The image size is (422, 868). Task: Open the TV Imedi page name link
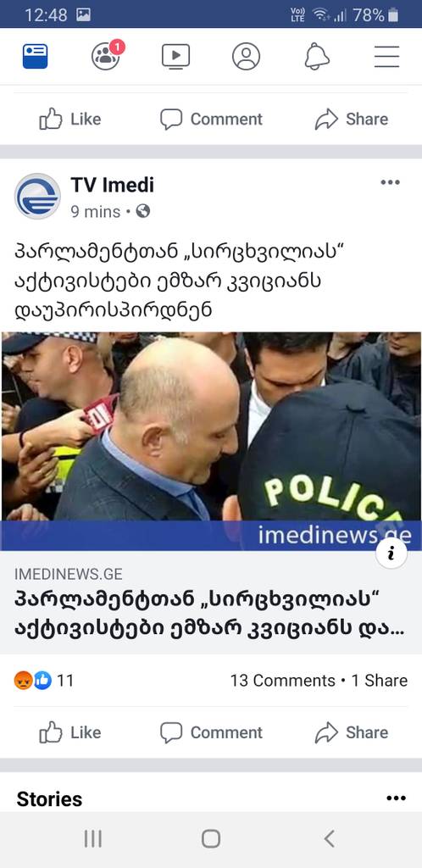tap(112, 185)
